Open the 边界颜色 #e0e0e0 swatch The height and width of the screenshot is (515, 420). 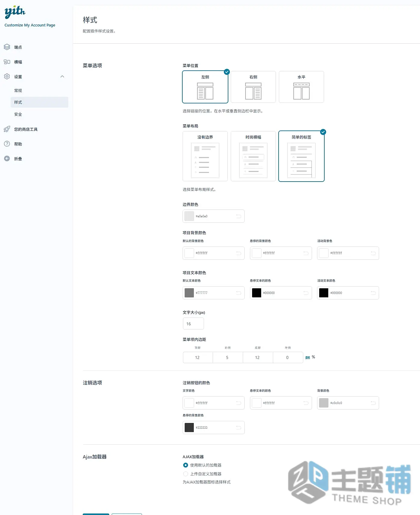click(x=189, y=216)
